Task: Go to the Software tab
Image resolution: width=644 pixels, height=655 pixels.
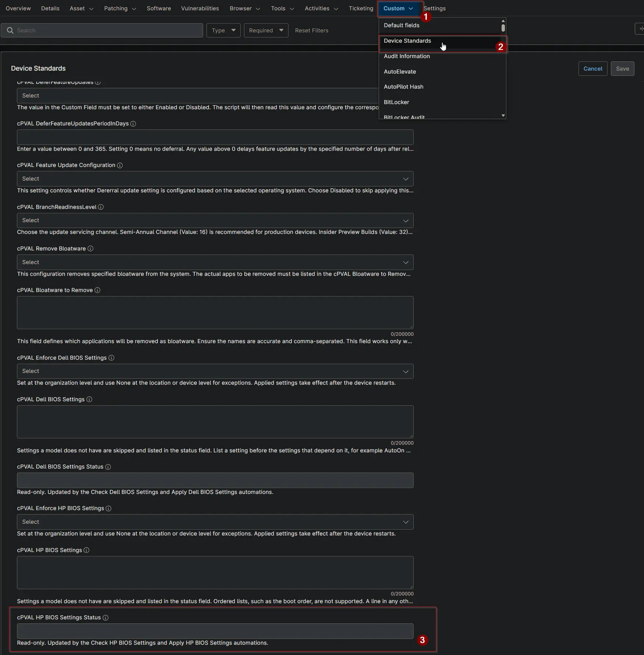Action: 159,8
